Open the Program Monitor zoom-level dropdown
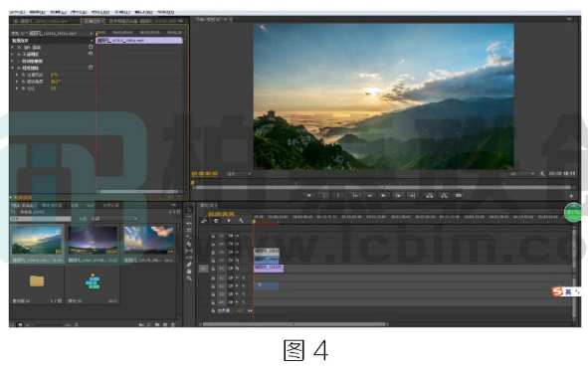Viewport: 588px width, 372px height. [x=239, y=174]
